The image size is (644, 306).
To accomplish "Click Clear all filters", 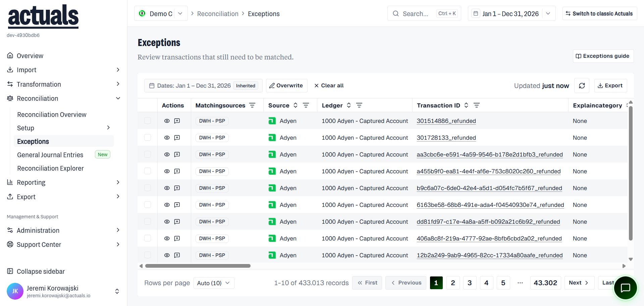I will [329, 86].
